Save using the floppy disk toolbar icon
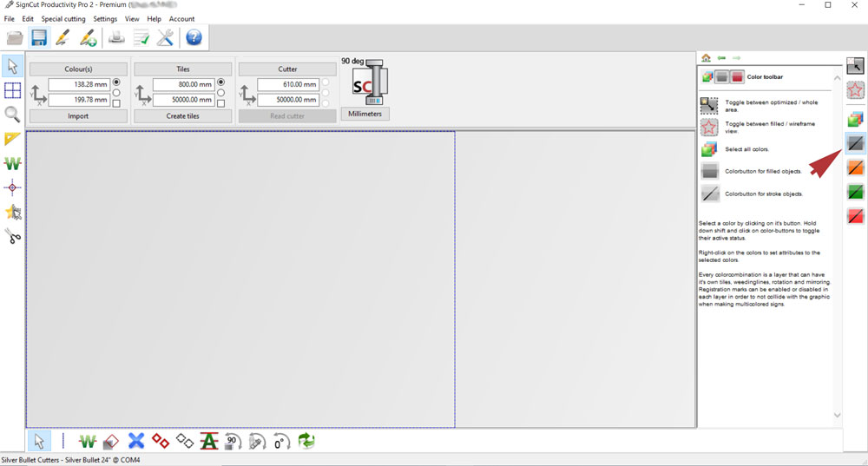Screen dimensions: 868x466 39,38
